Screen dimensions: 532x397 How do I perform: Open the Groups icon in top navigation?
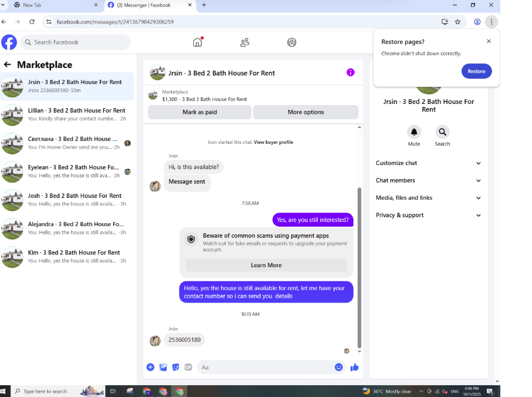coord(292,42)
